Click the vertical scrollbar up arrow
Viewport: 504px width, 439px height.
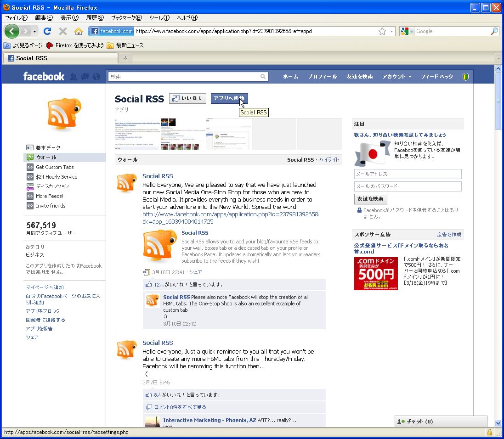click(498, 68)
